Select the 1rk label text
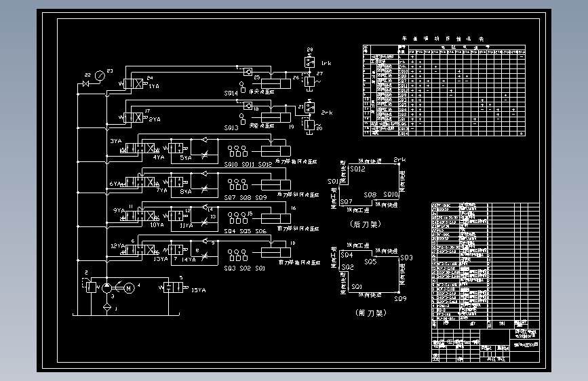This screenshot has height=381, width=588. pos(326,63)
